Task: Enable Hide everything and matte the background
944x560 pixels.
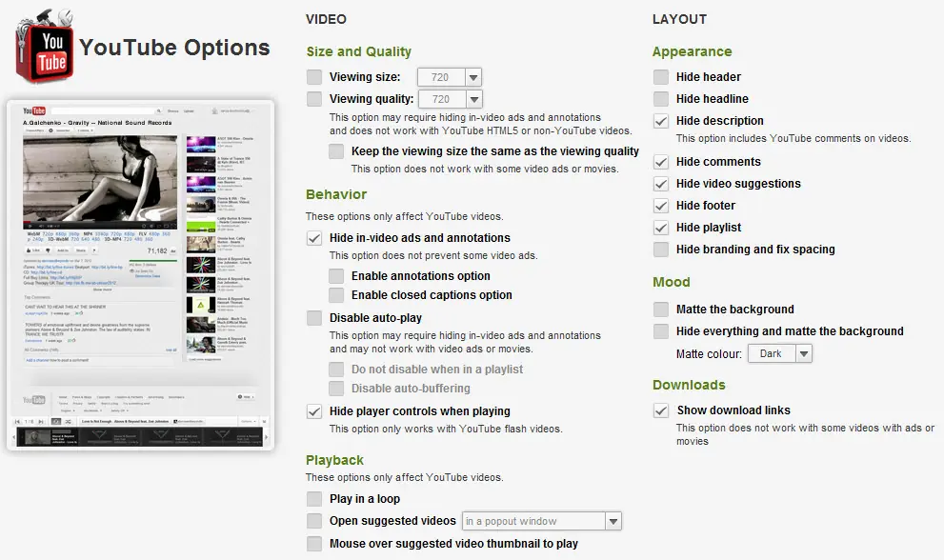Action: [661, 331]
